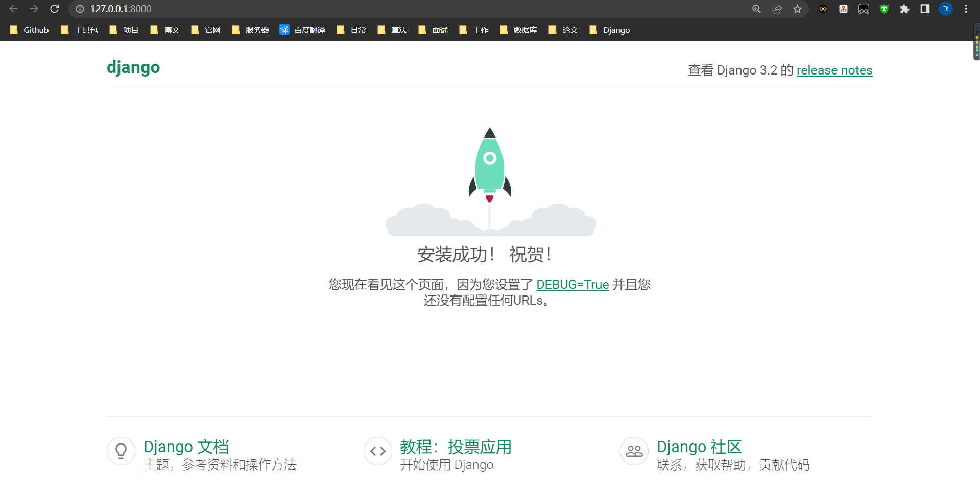Open the Github bookmark folder

[x=29, y=30]
